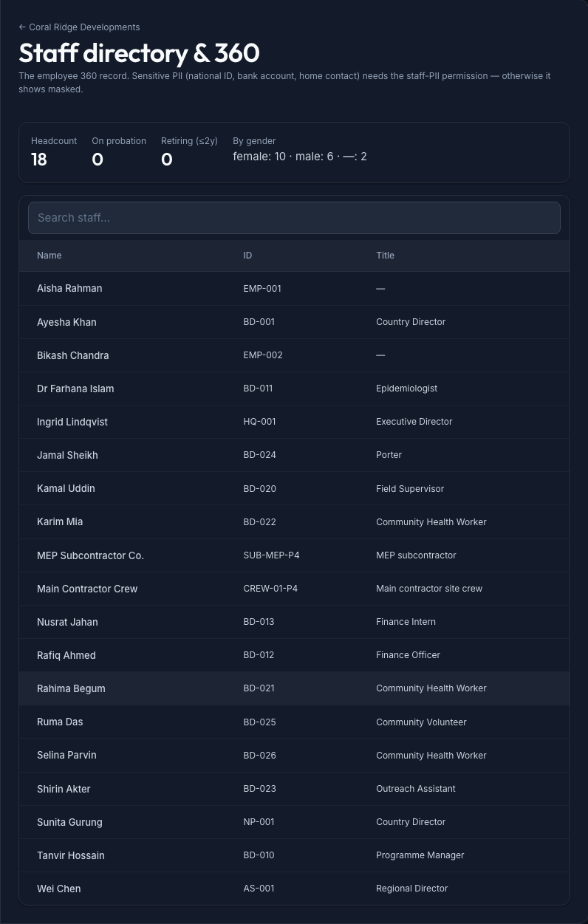The image size is (588, 924).
Task: Click the Programme Manager title cell
Action: 420,855
